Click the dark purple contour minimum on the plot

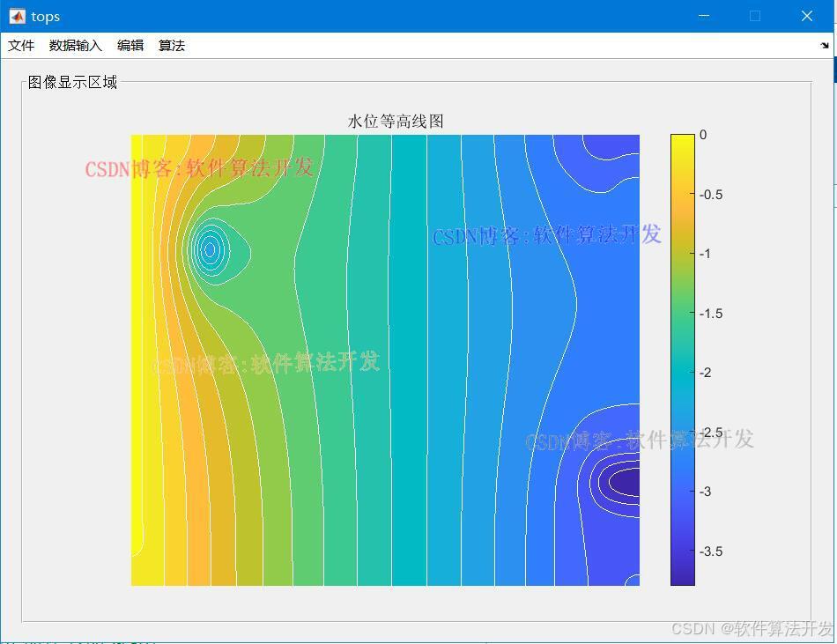coord(626,483)
